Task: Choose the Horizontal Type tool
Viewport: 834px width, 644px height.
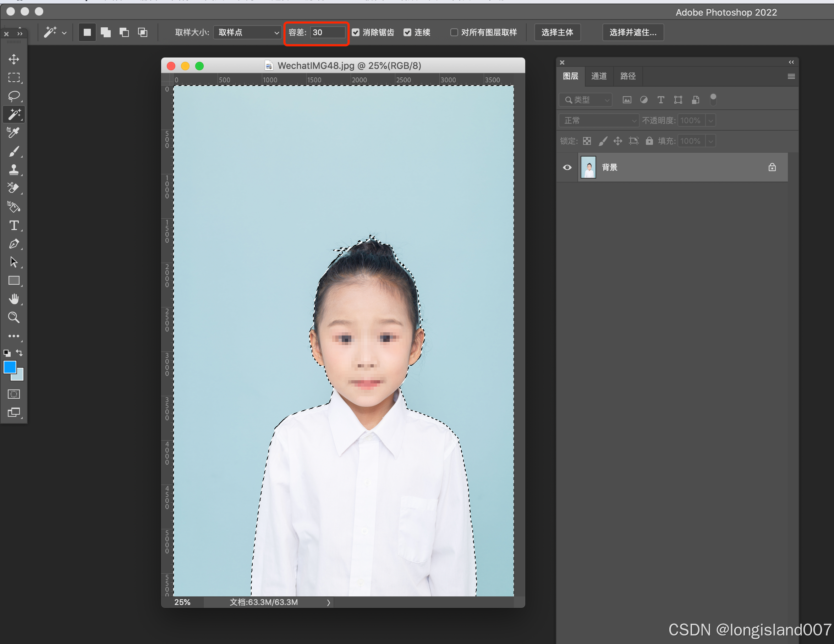Action: point(14,225)
